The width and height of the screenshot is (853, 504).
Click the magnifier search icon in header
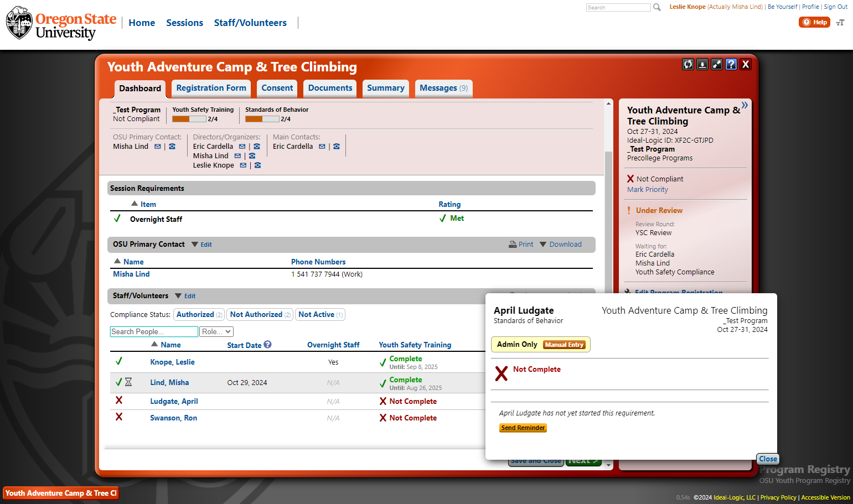(x=657, y=7)
